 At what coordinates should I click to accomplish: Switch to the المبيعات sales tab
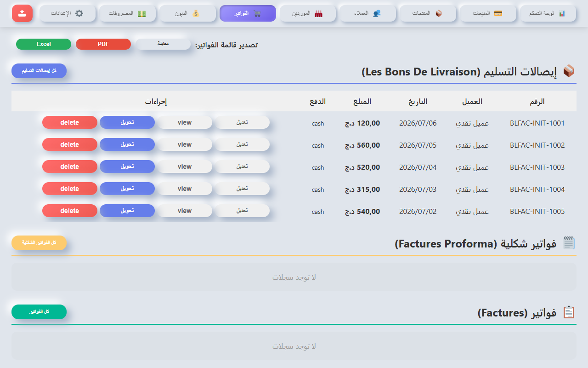(x=488, y=13)
